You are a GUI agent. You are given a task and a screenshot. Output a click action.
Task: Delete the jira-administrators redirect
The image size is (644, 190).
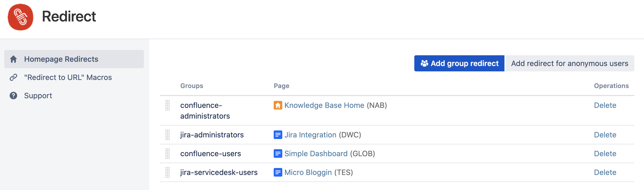(x=605, y=135)
